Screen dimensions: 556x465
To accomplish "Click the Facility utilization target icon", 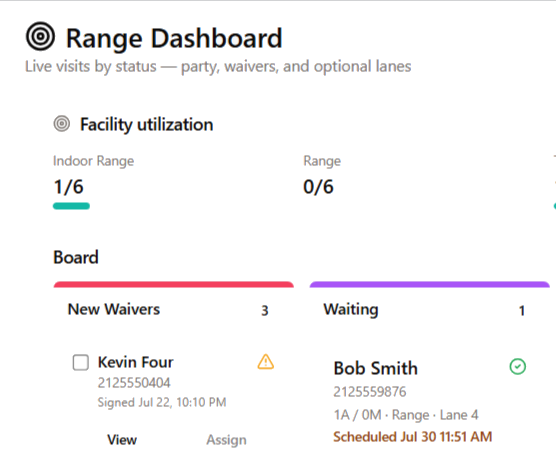I will click(x=62, y=124).
